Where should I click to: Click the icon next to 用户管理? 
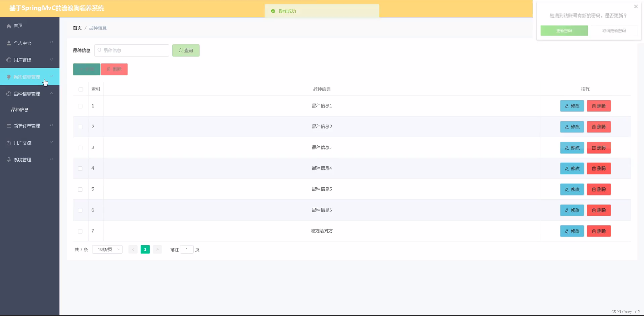pyautogui.click(x=9, y=60)
